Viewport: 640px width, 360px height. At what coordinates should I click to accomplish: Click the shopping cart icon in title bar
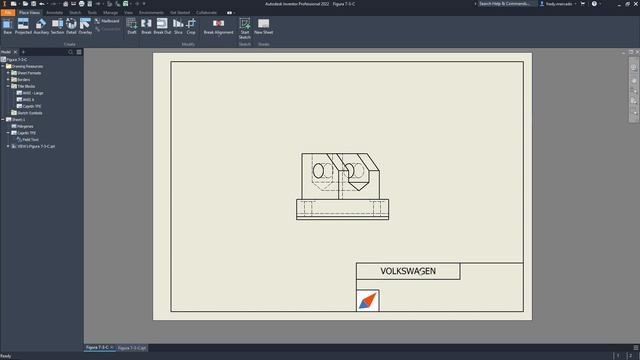(583, 4)
